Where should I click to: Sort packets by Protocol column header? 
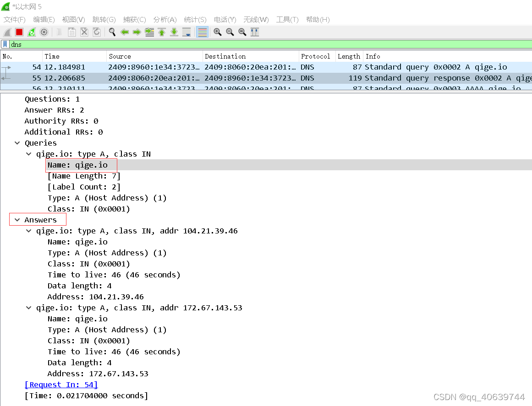317,56
